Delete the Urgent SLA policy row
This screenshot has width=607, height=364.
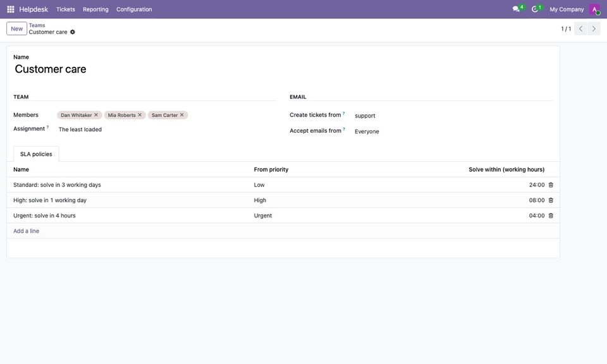click(x=551, y=215)
